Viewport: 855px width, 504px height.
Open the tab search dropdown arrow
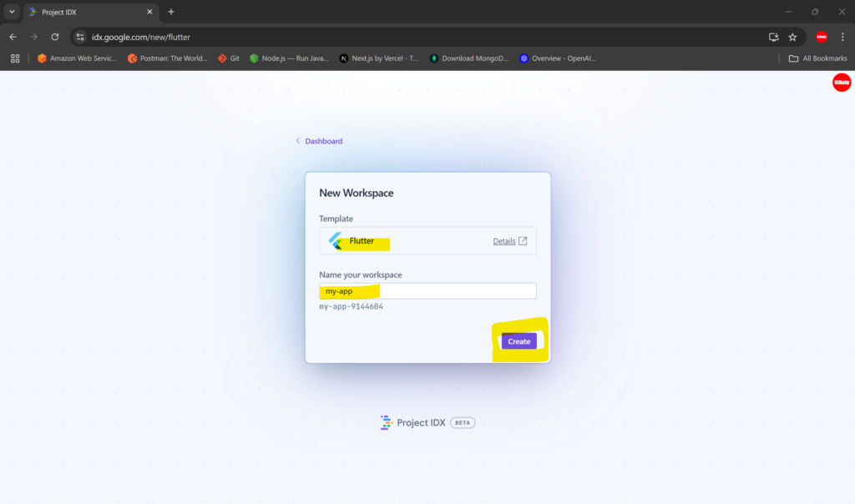pos(12,12)
